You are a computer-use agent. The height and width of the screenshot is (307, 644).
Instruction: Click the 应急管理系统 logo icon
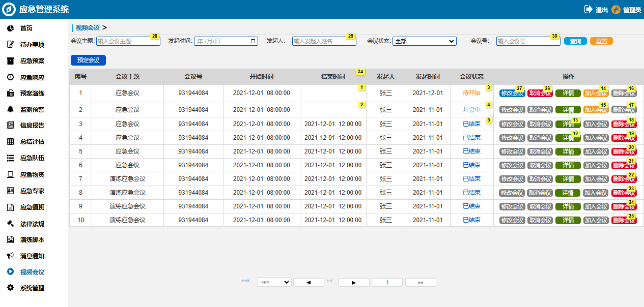pos(9,9)
